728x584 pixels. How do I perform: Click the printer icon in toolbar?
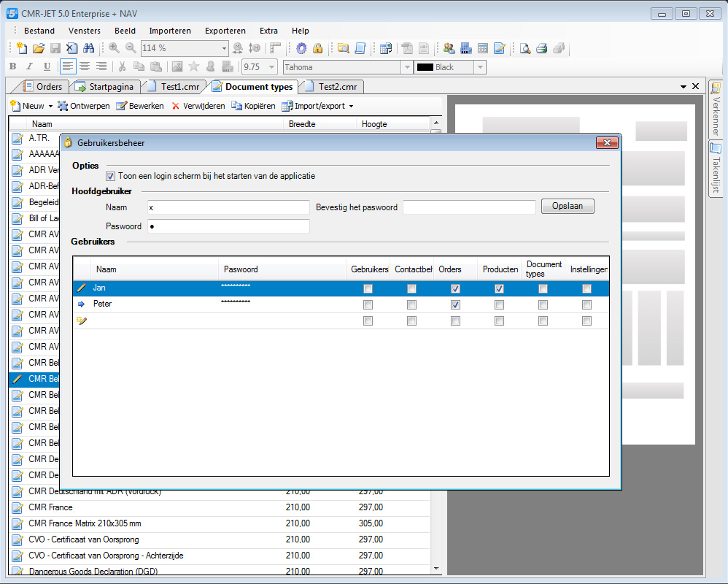(x=542, y=48)
